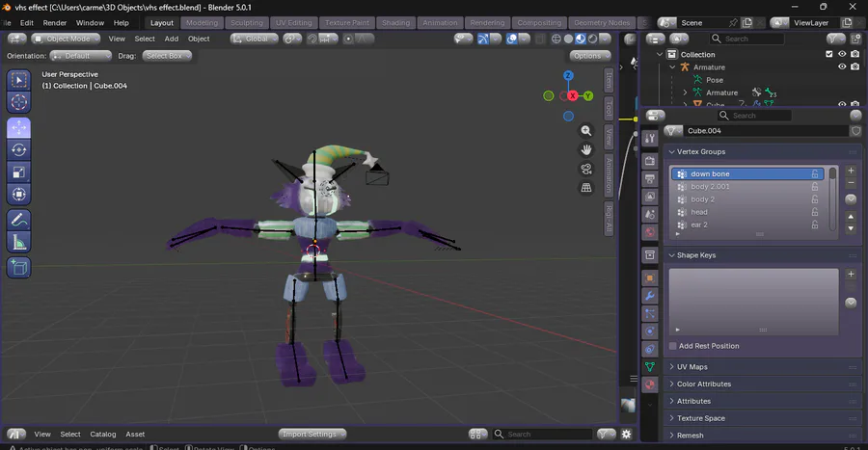Viewport: 868px width, 450px height.
Task: Open the Window menu
Action: pos(90,23)
